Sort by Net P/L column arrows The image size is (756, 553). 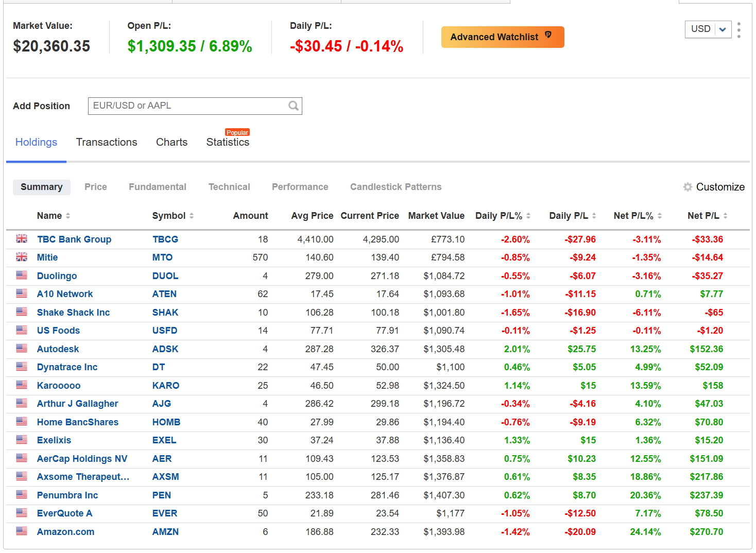725,216
